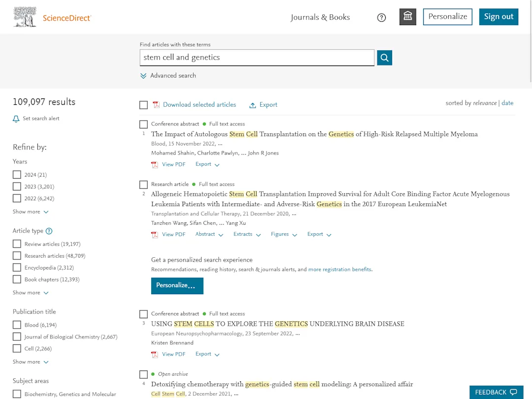Viewport: 532px width, 399px height.
Task: Click inside the search terms input field
Action: 257,58
